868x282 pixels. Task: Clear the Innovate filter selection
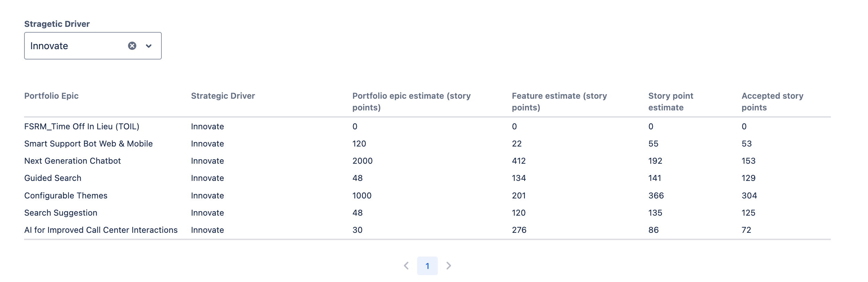pyautogui.click(x=132, y=46)
